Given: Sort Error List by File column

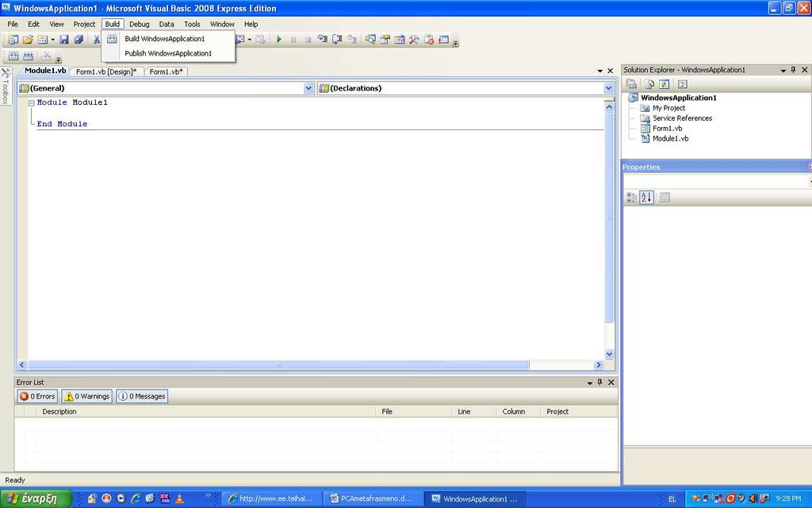Looking at the screenshot, I should click(414, 412).
